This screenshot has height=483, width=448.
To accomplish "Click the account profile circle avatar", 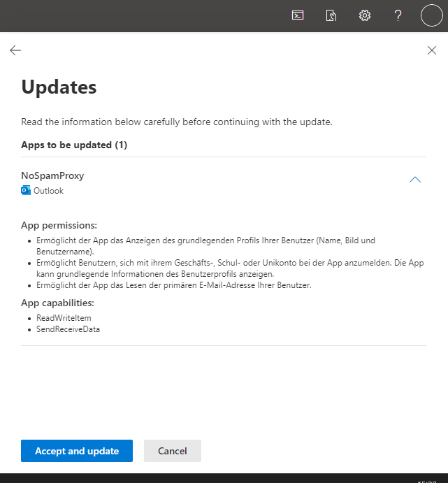I will click(432, 15).
